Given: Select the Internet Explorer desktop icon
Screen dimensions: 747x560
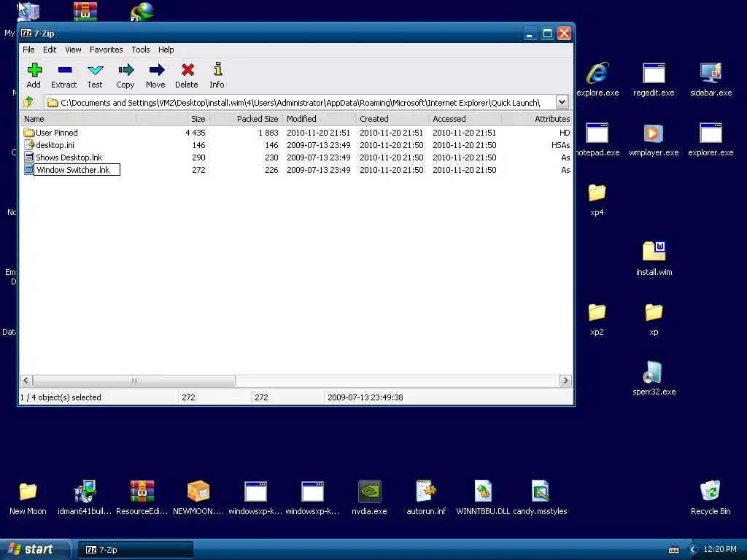Looking at the screenshot, I should pyautogui.click(x=597, y=79).
